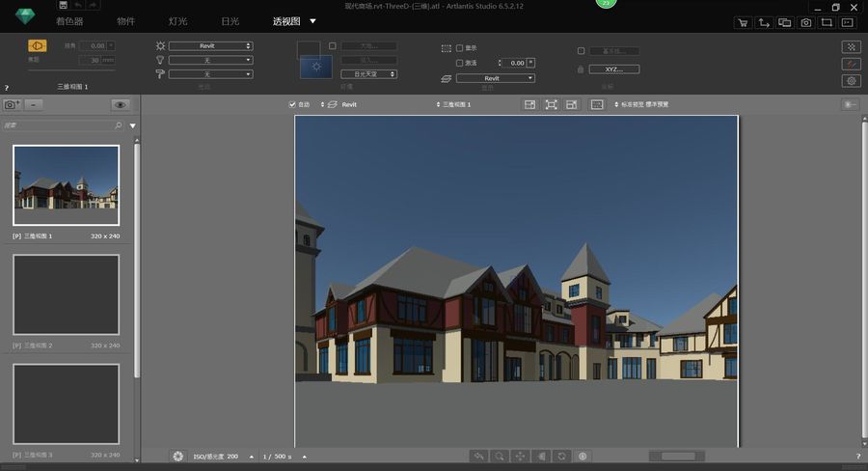Switch to the 灯光 tab
Viewport: 868px width, 471px height.
coord(177,21)
